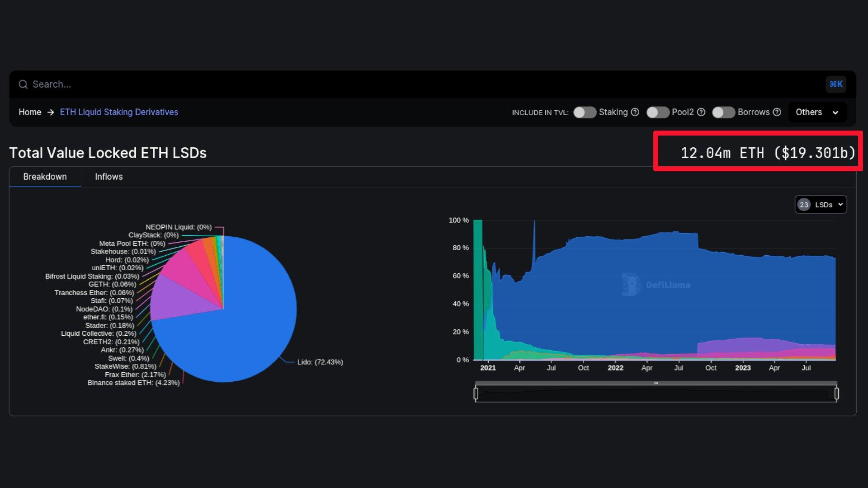Screen dimensions: 868x488
Task: Switch to the Inflows tab
Action: [x=108, y=176]
